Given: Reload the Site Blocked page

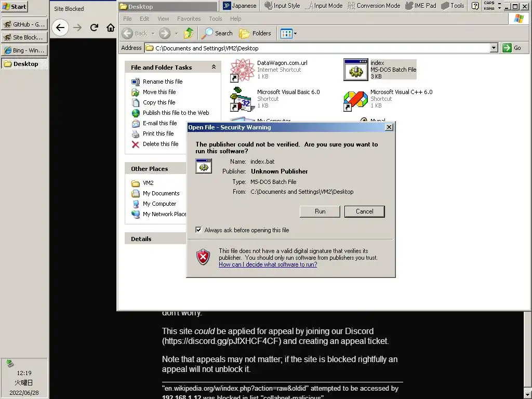Looking at the screenshot, I should pos(95,28).
